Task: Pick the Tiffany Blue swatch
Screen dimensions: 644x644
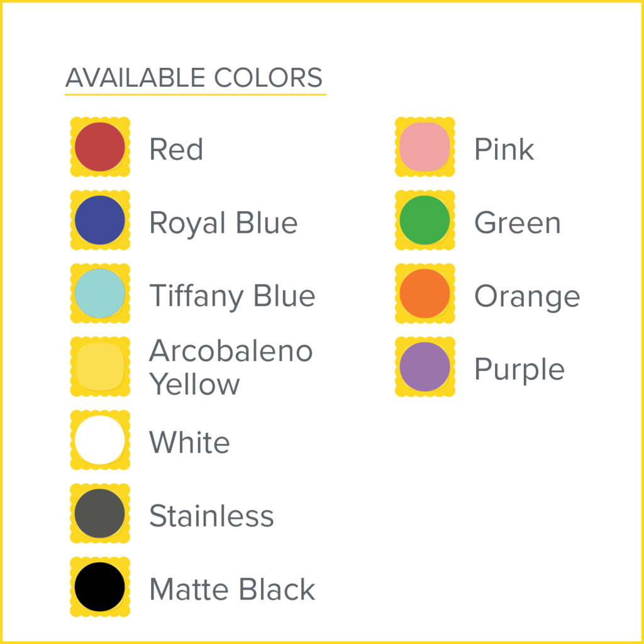Action: pos(99,294)
